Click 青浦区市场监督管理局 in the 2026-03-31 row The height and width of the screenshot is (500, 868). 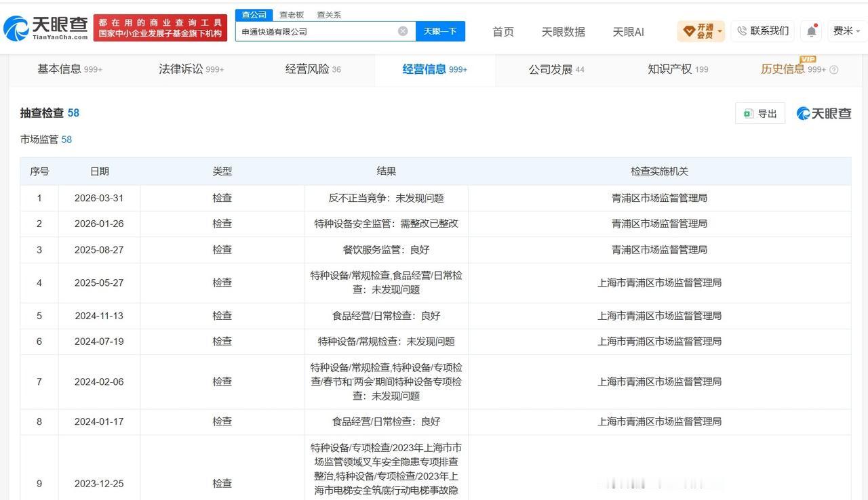(659, 198)
